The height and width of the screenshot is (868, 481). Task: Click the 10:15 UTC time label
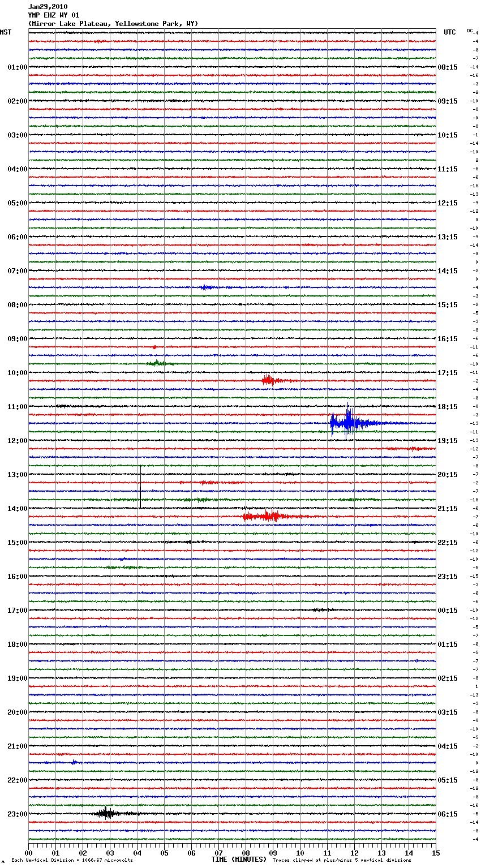tap(448, 135)
